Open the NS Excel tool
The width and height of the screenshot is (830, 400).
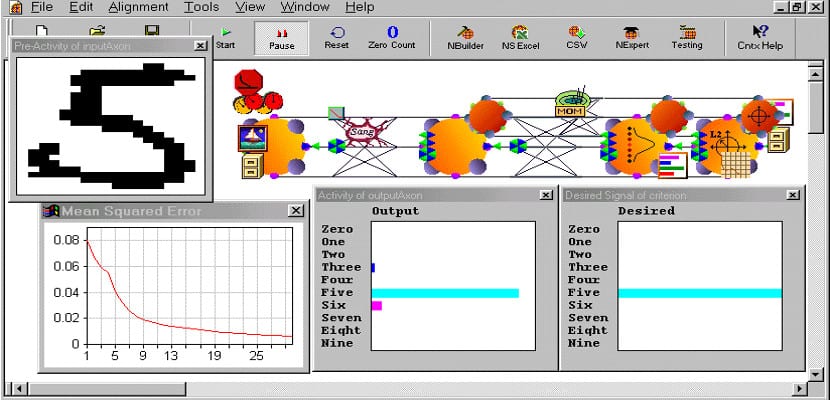pos(520,39)
